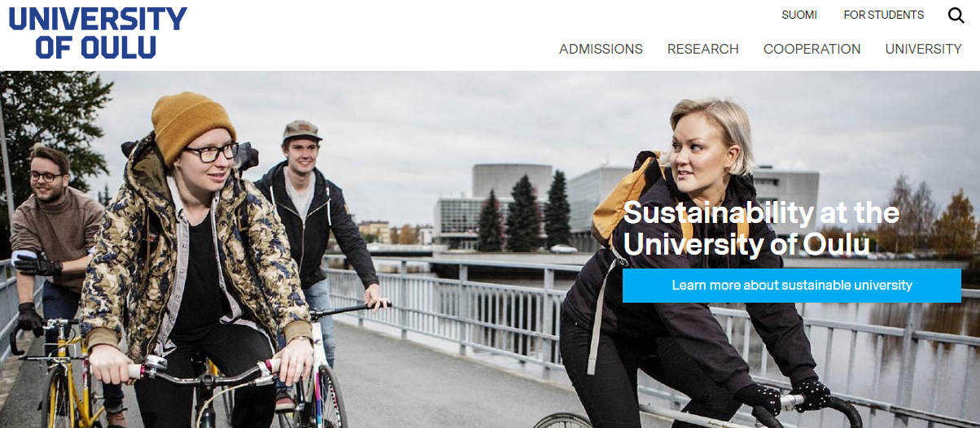
Task: Click the dark evergreen trees by building
Action: 525,215
